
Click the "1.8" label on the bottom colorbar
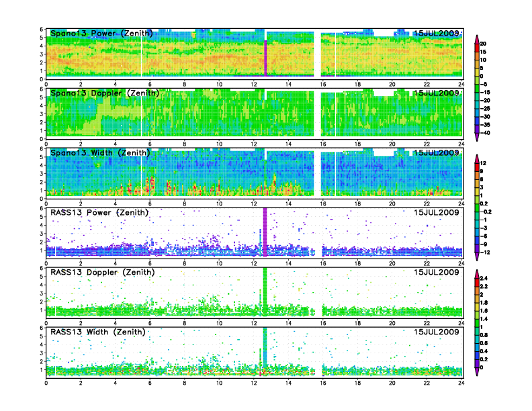click(484, 303)
